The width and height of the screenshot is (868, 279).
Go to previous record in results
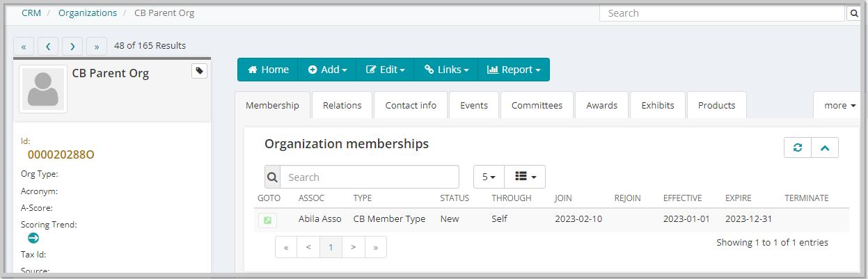48,47
